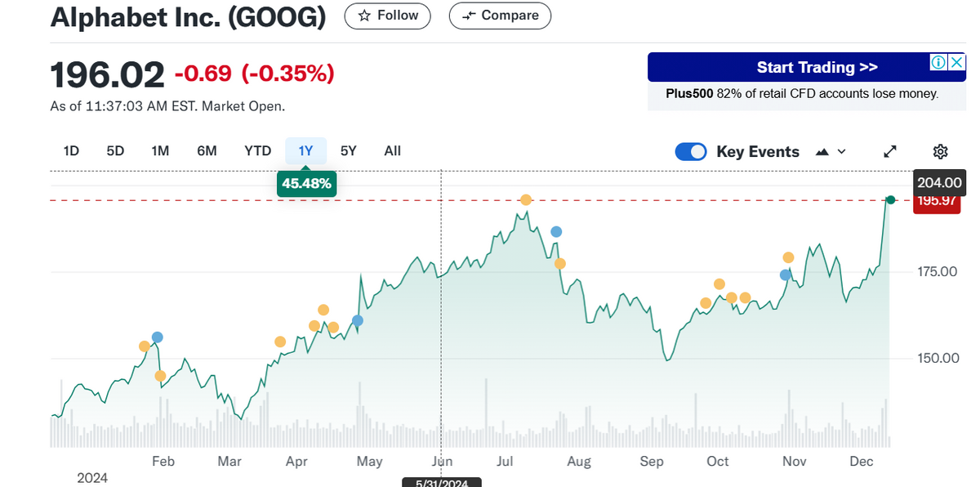Expand the chart to full screen
This screenshot has height=487, width=980.
(890, 151)
